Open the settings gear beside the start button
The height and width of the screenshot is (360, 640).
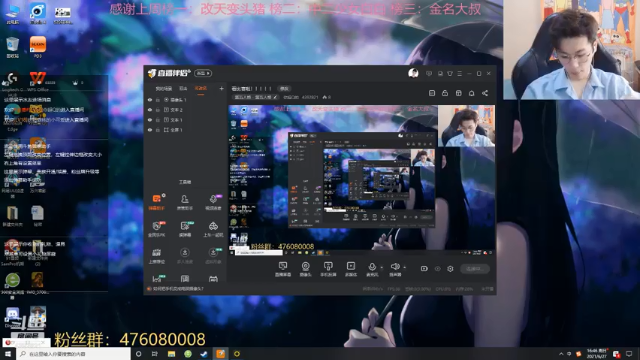pos(450,269)
